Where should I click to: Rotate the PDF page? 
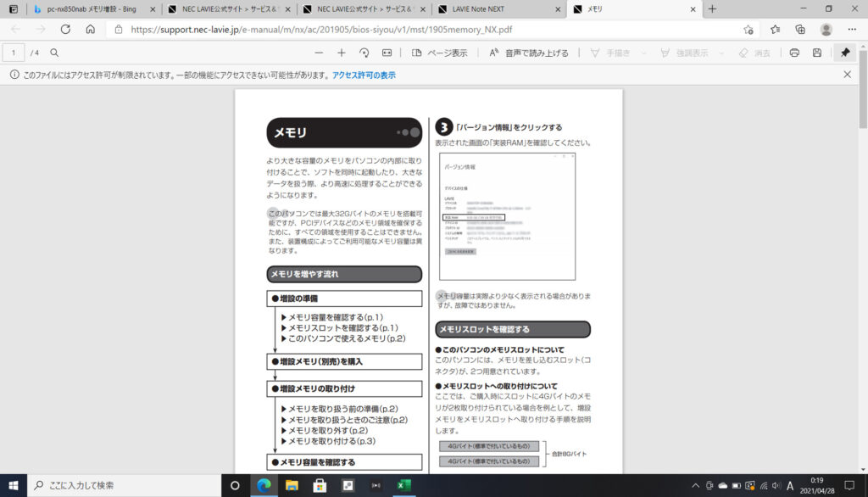pos(364,53)
